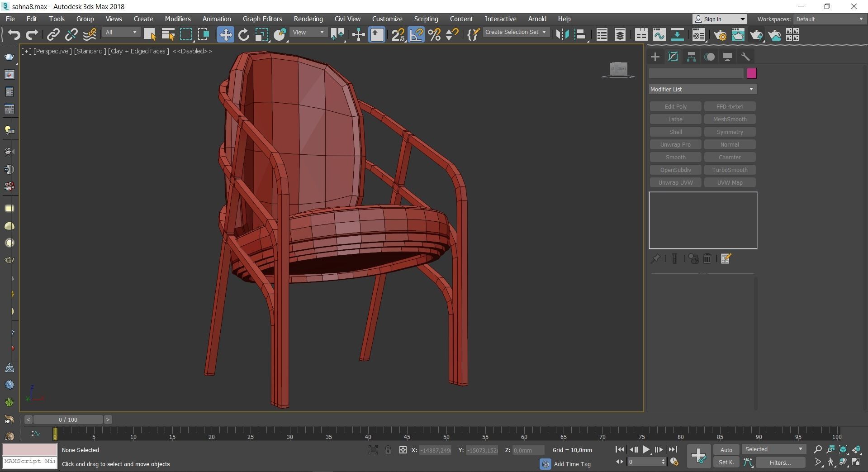
Task: Click the Symmetry modifier button
Action: [730, 132]
